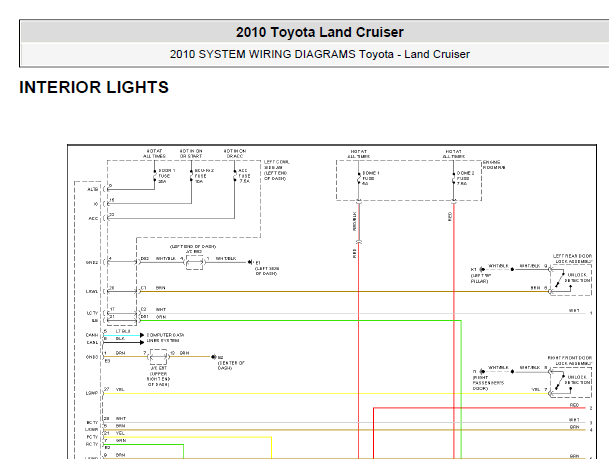Click the INTERIOR LIGHTS heading
Image resolution: width=609 pixels, height=459 pixels.
click(x=94, y=87)
